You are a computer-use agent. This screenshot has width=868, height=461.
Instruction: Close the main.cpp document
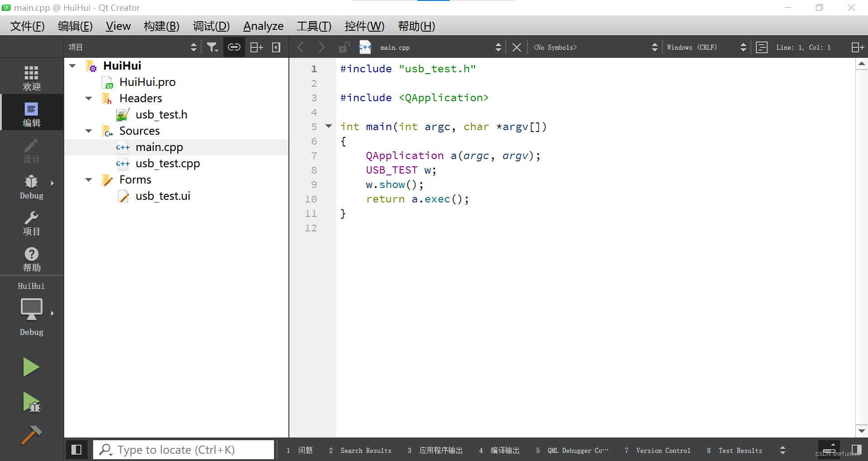[517, 47]
